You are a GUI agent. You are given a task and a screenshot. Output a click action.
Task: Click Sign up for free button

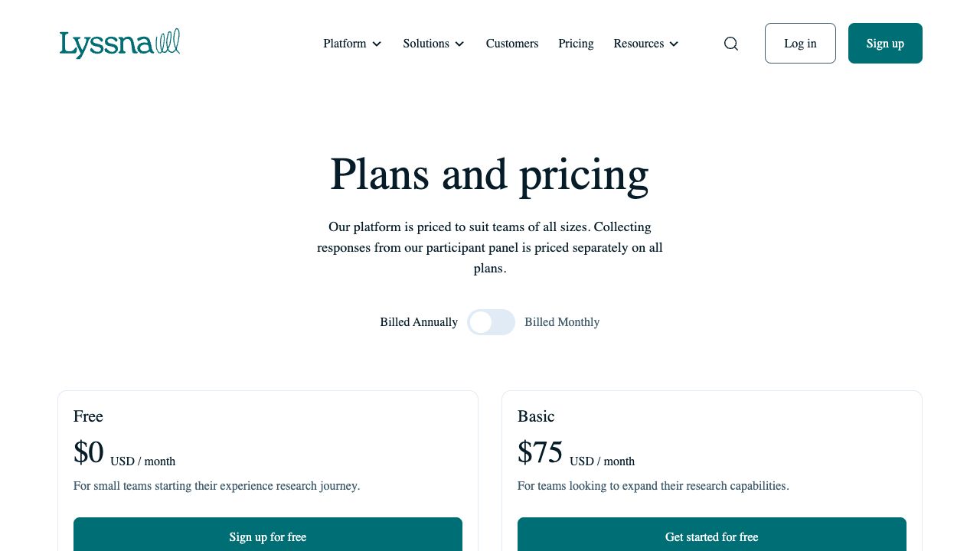(268, 536)
